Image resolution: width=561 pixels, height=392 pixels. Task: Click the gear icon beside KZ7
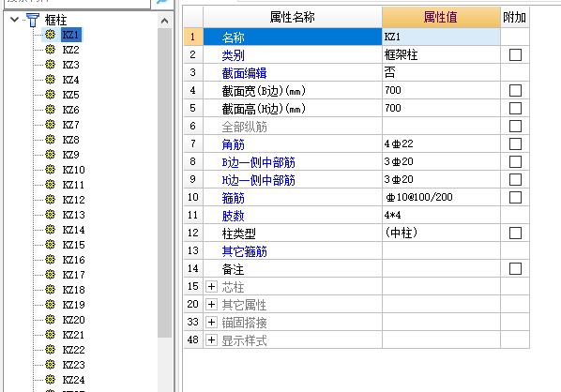click(50, 125)
